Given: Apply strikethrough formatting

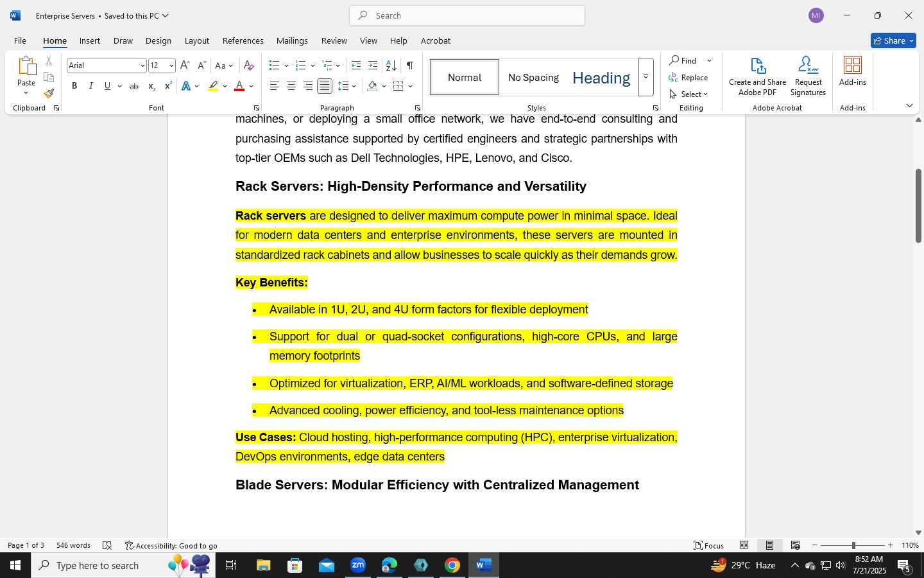Looking at the screenshot, I should click(134, 86).
